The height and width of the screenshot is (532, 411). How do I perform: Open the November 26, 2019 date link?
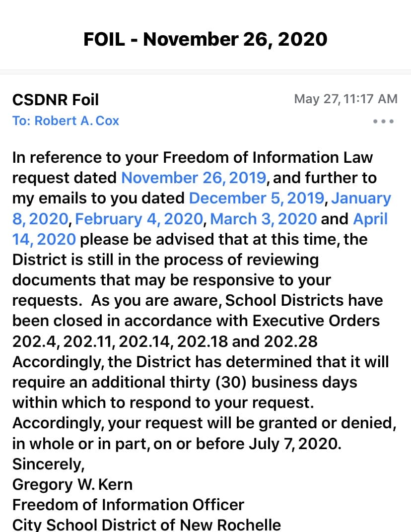194,178
